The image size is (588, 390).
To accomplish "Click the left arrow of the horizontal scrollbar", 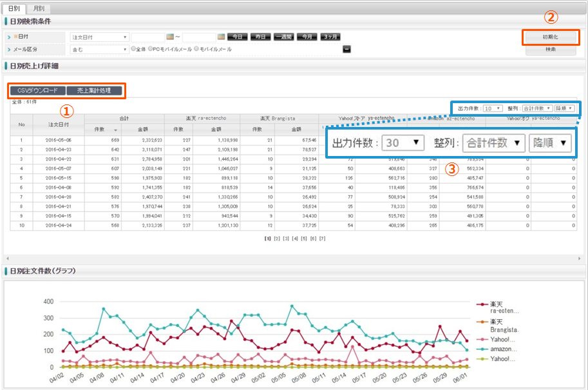I will (8, 258).
